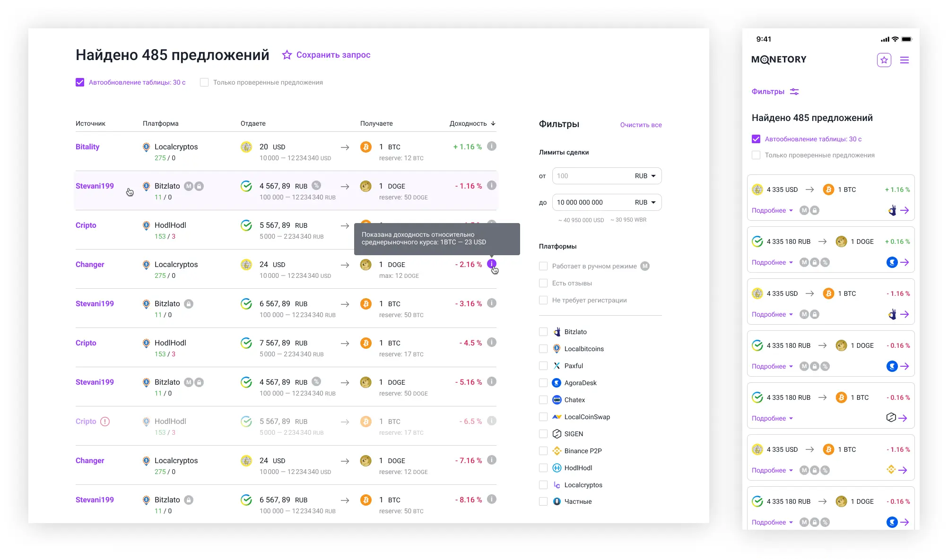Click Сохранить запрос link
This screenshot has height=560, width=948.
[x=333, y=55]
